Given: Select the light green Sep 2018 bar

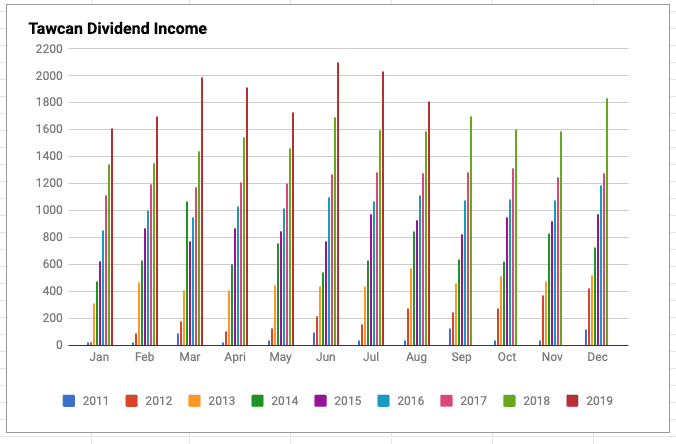Looking at the screenshot, I should (471, 231).
